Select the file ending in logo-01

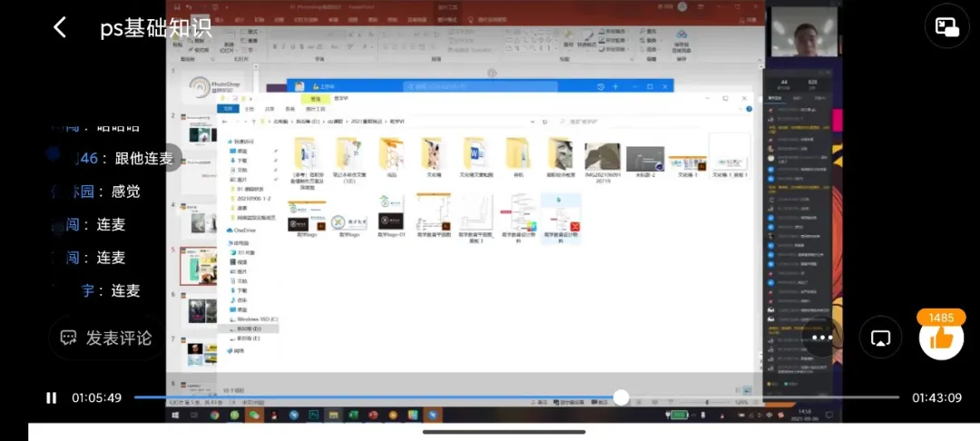click(x=391, y=216)
